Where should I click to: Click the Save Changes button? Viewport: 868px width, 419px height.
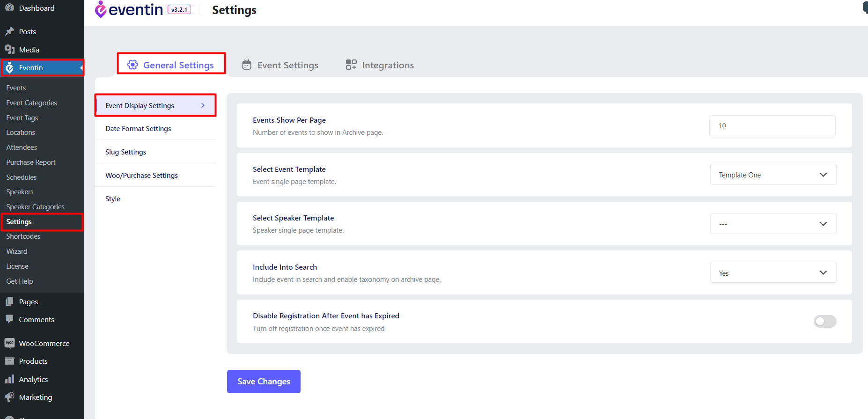point(264,382)
